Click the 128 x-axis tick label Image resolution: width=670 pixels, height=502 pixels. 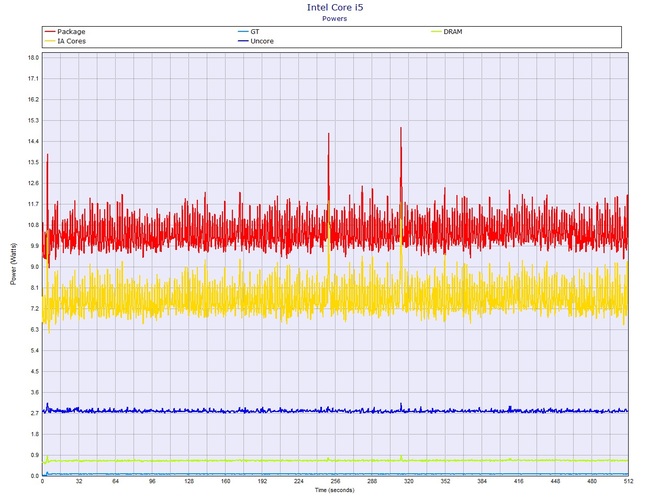(189, 481)
